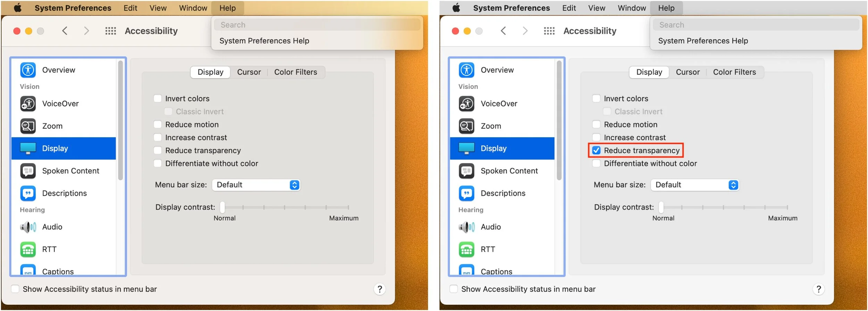Image resolution: width=868 pixels, height=311 pixels.
Task: Open System Preferences menu in left window
Action: (73, 8)
